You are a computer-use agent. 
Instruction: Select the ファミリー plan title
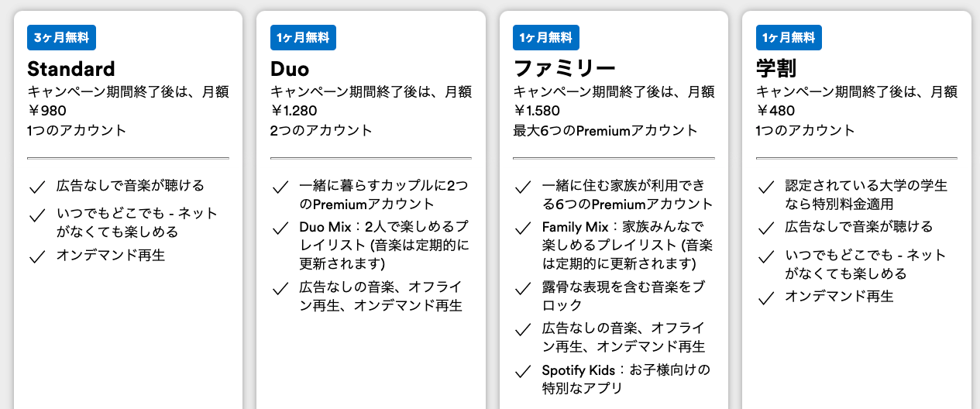[x=565, y=68]
